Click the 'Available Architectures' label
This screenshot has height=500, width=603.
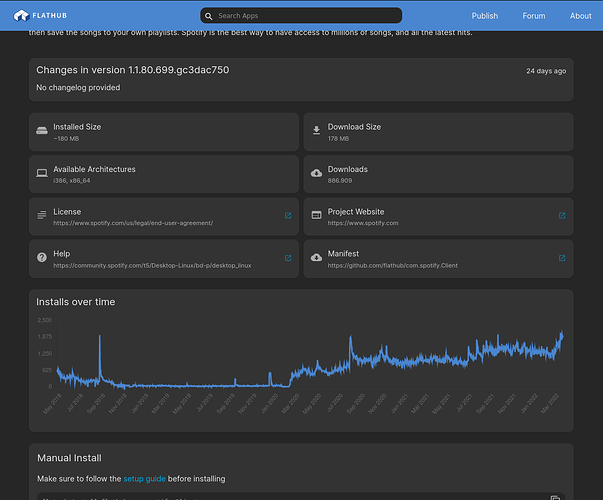pyautogui.click(x=94, y=169)
